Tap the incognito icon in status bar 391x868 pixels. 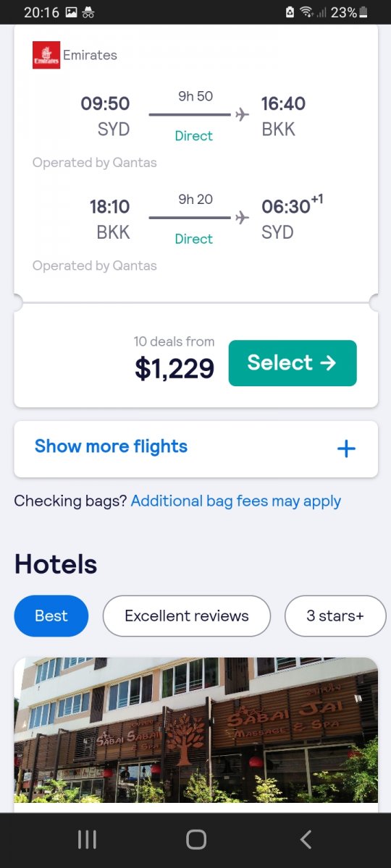tap(88, 12)
